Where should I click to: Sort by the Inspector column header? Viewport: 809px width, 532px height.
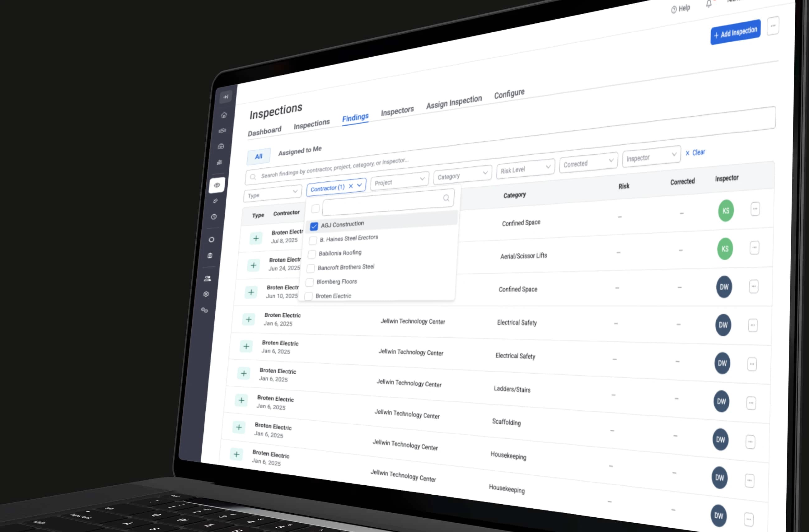pos(727,178)
